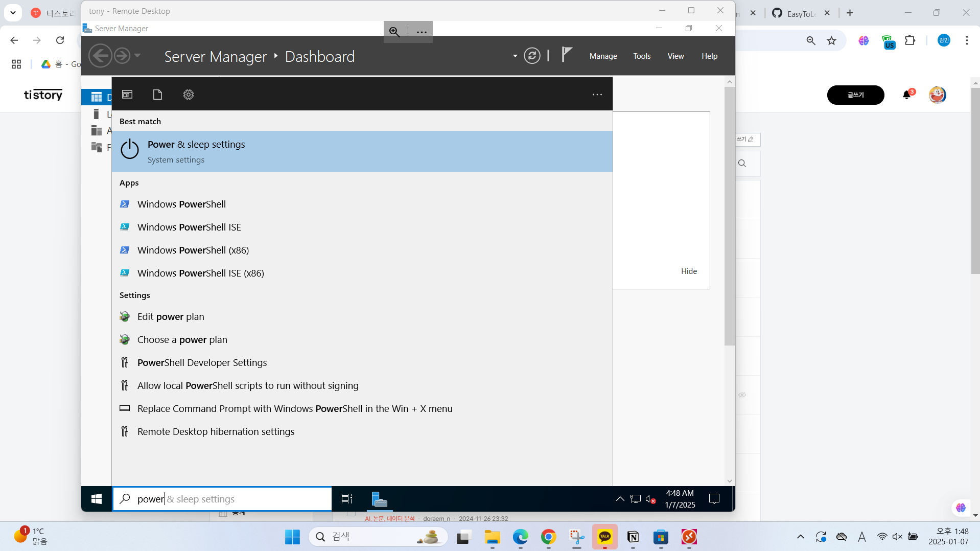Click Hide link in welcome tile
Image resolution: width=980 pixels, height=551 pixels.
click(689, 271)
